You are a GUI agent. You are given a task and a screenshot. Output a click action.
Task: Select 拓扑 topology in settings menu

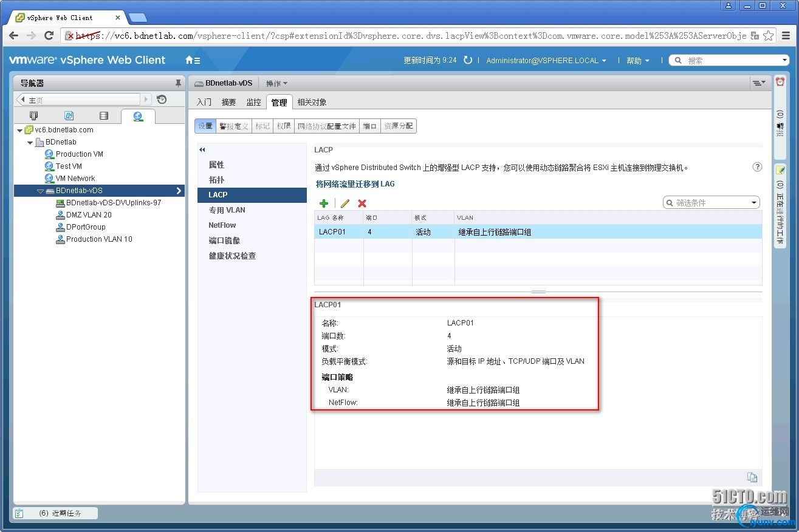[x=217, y=180]
